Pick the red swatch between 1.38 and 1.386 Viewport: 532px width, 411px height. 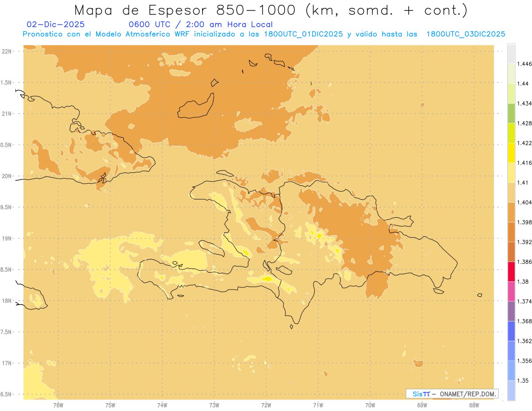pyautogui.click(x=511, y=272)
